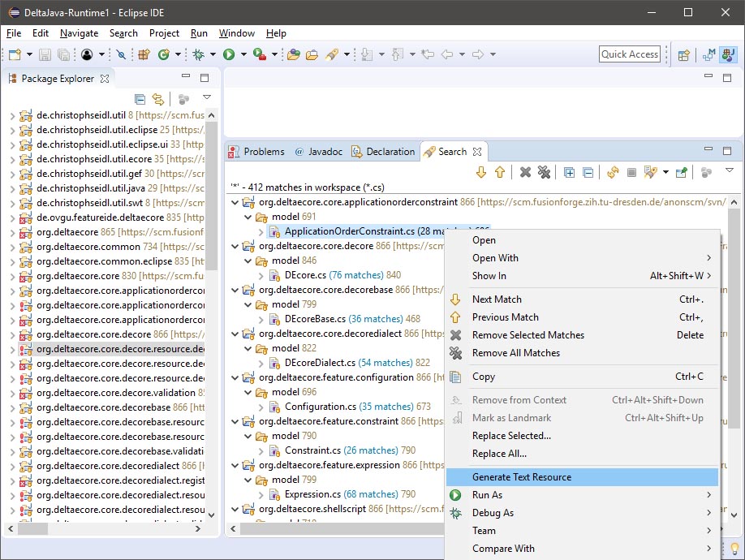
Task: Switch to the Javadoc tab
Action: [319, 152]
